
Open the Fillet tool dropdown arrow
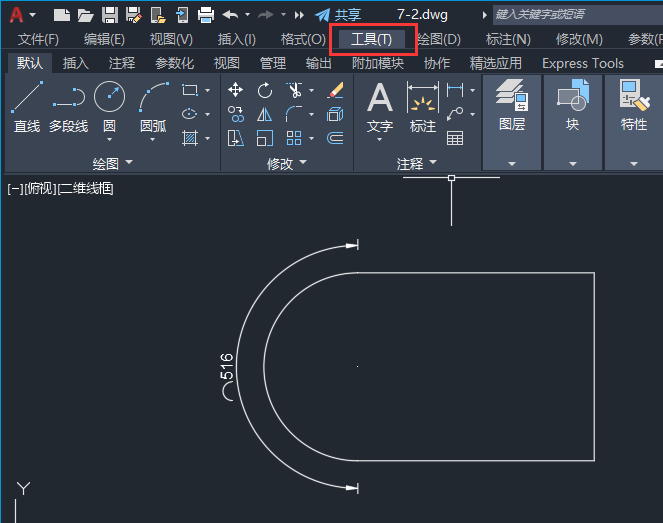coord(312,115)
